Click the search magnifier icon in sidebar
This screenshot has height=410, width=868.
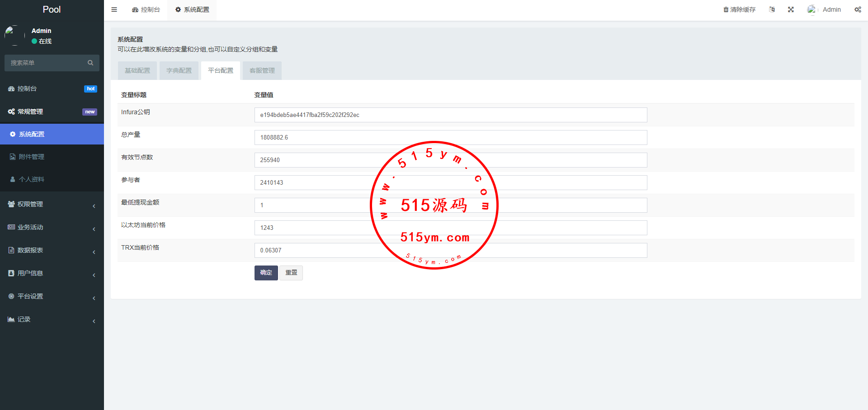coord(90,63)
